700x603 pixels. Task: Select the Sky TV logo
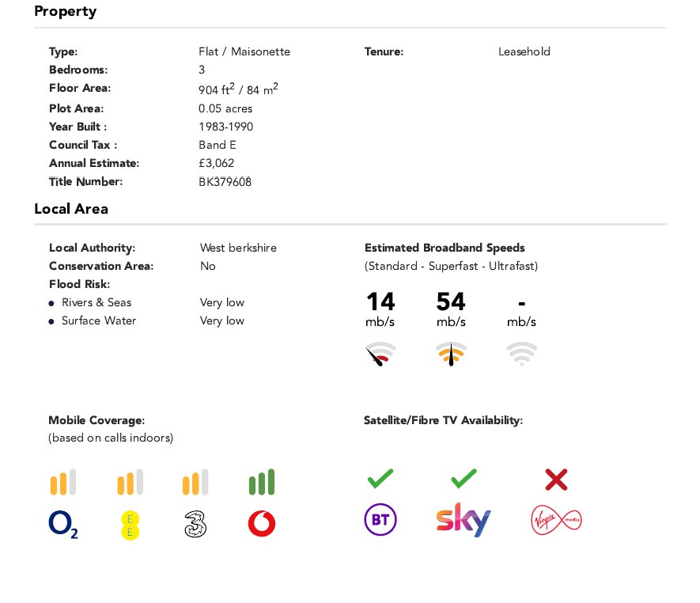464,519
